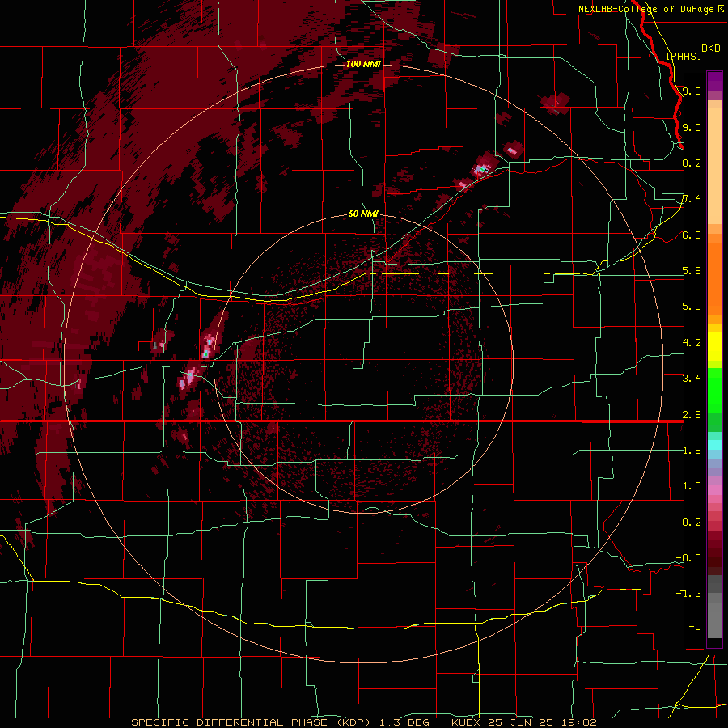Click the NEXLAB-College of DuPage watermark text
This screenshot has height=728, width=728.
[648, 9]
